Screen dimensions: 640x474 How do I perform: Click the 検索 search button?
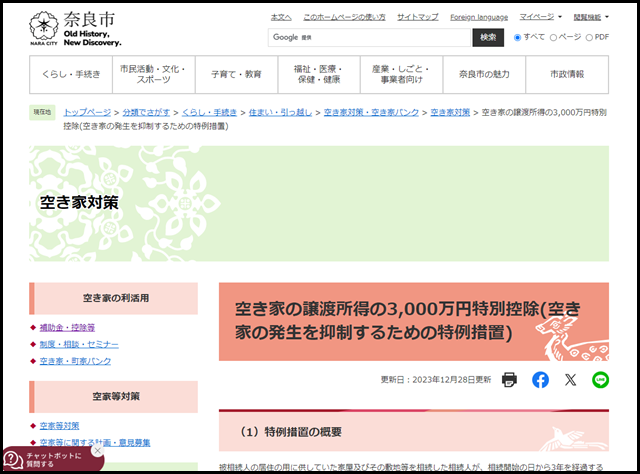click(x=488, y=38)
